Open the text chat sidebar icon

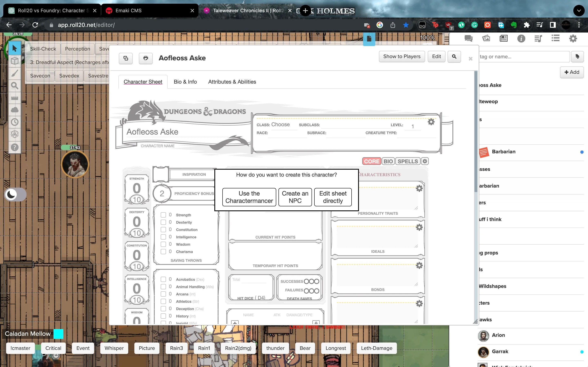(468, 38)
